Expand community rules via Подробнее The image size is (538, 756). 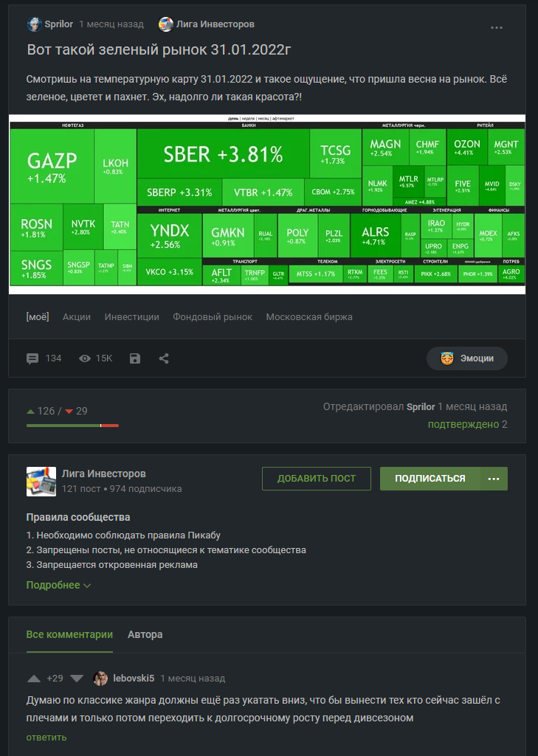[58, 585]
